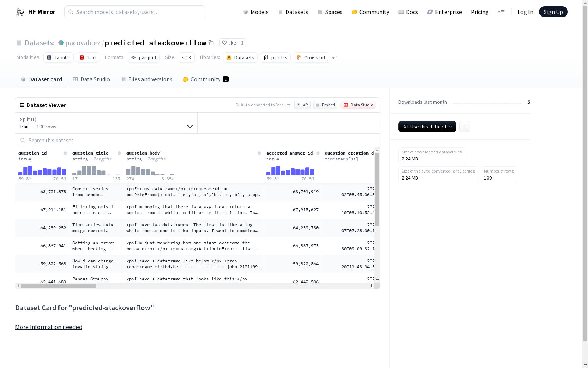The height and width of the screenshot is (368, 588).
Task: Sort by question_title column icon
Action: pyautogui.click(x=119, y=153)
